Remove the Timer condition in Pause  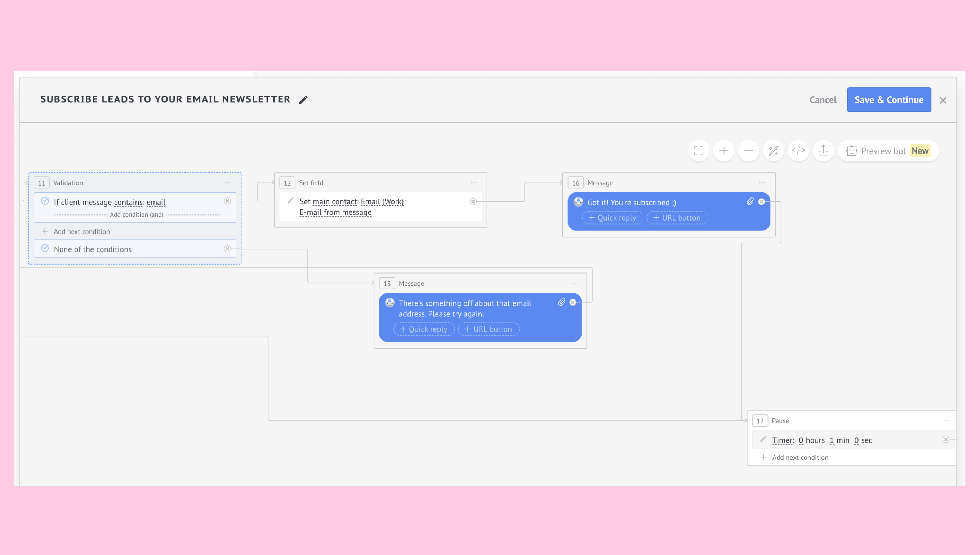946,440
